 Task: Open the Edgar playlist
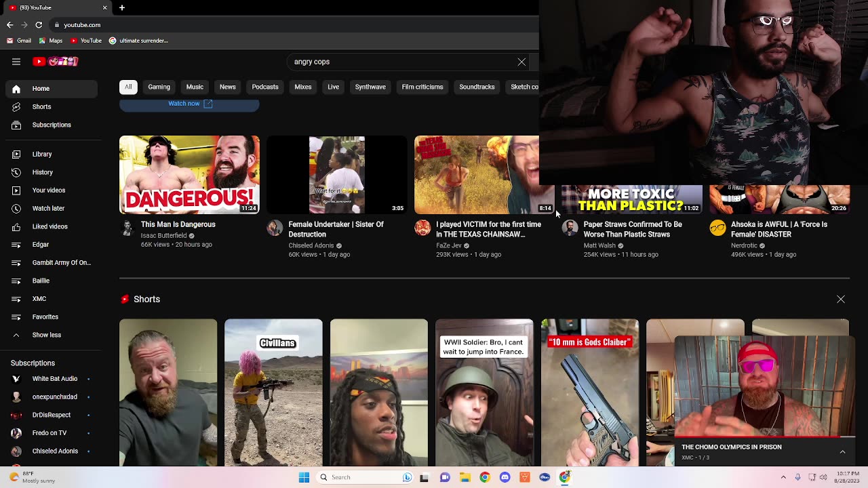[52, 245]
